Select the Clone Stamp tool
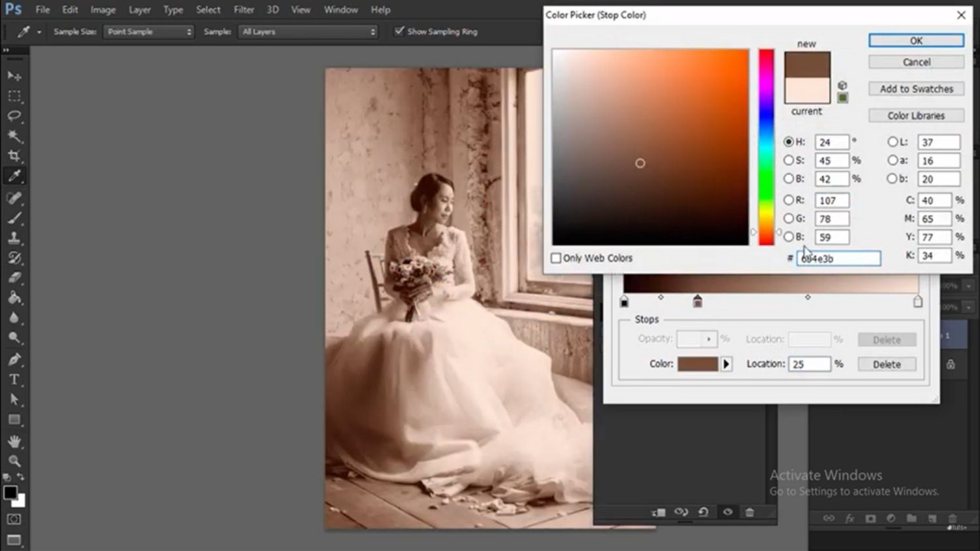 pyautogui.click(x=14, y=238)
